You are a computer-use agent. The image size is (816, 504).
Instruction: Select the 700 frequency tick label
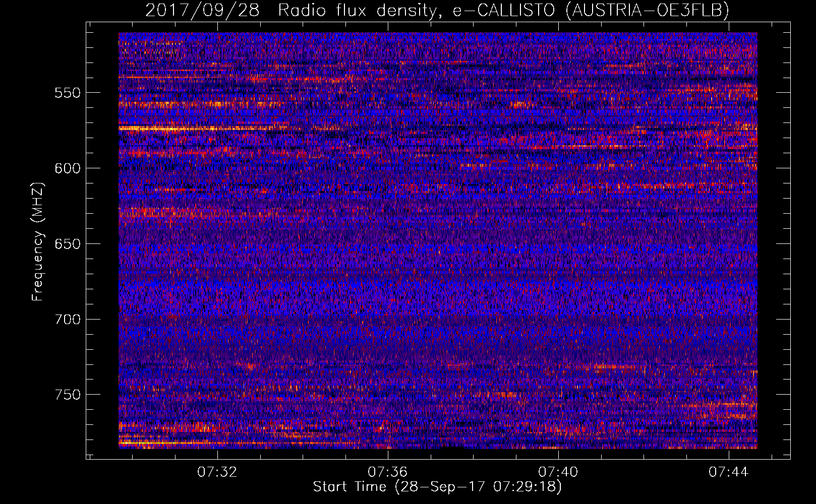pyautogui.click(x=68, y=320)
